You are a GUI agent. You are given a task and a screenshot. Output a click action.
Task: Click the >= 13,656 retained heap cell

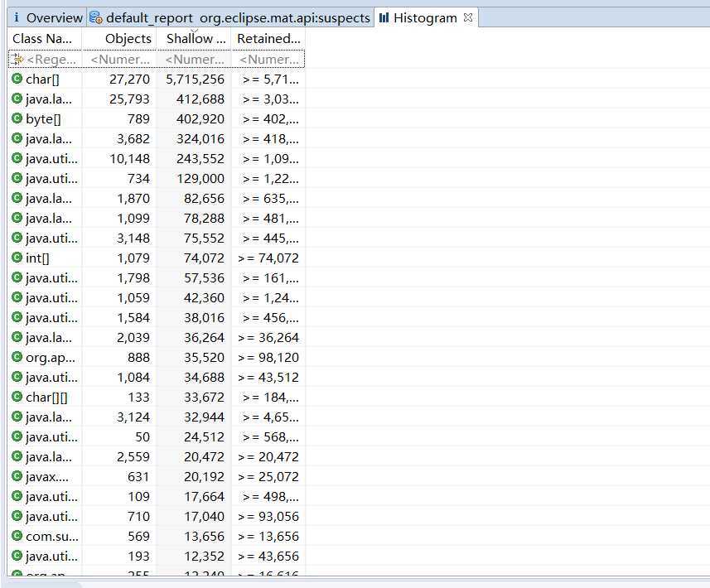(268, 537)
